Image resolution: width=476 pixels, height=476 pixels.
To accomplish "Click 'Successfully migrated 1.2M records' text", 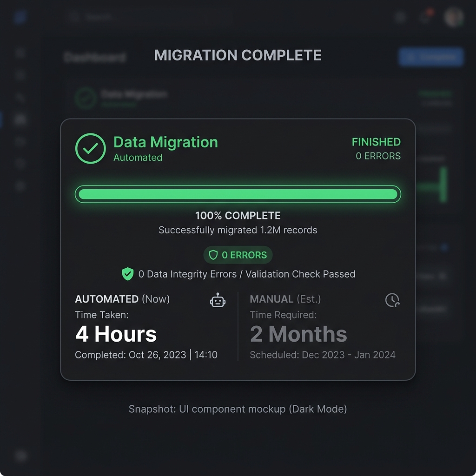I will point(238,230).
